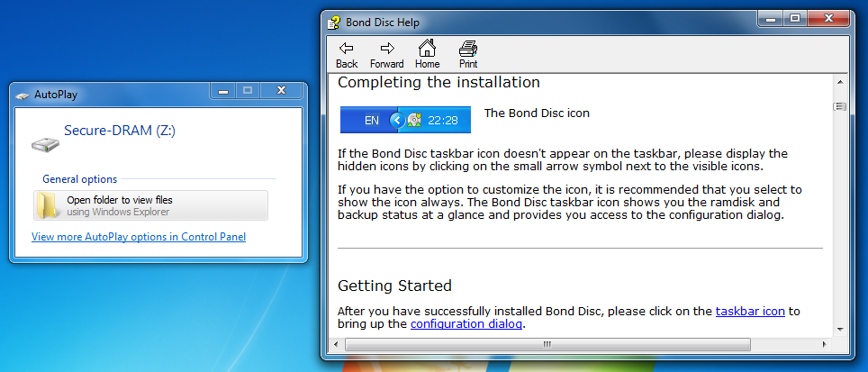Maximize the Bond Disc Help window
Viewport: 868px width, 372px height.
[795, 18]
